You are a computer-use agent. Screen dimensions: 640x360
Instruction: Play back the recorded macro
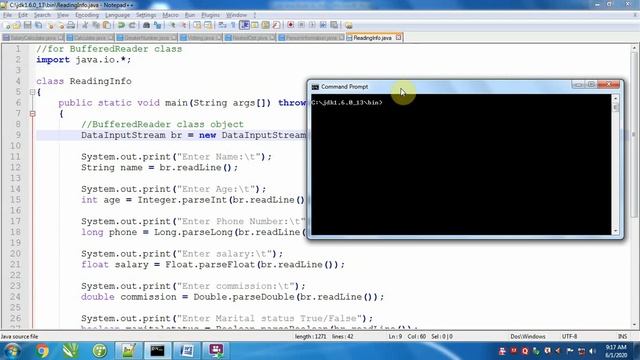(x=312, y=25)
